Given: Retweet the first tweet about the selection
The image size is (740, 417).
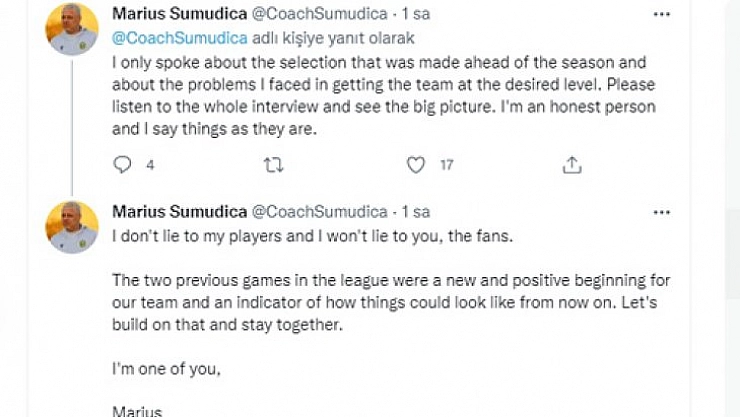Looking at the screenshot, I should pyautogui.click(x=271, y=165).
